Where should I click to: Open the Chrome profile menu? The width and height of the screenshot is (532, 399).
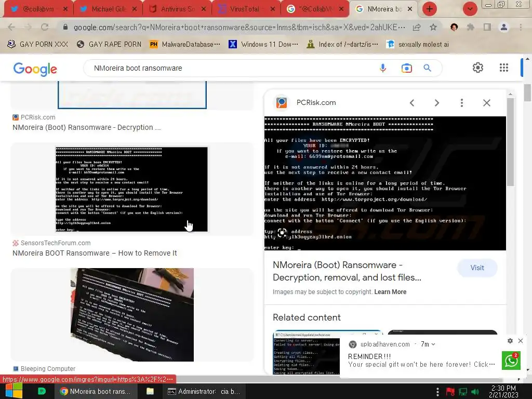pos(504,27)
